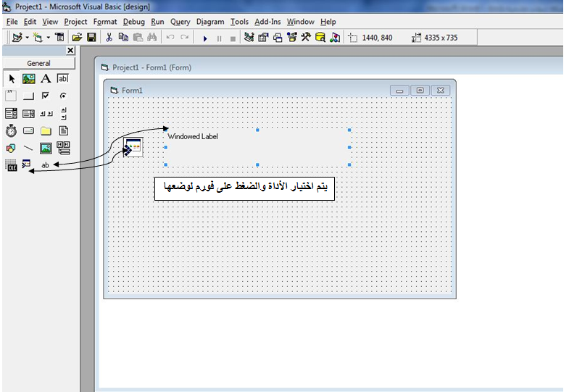Start the program with Run button
Screen dimensions: 569x392
[x=205, y=38]
